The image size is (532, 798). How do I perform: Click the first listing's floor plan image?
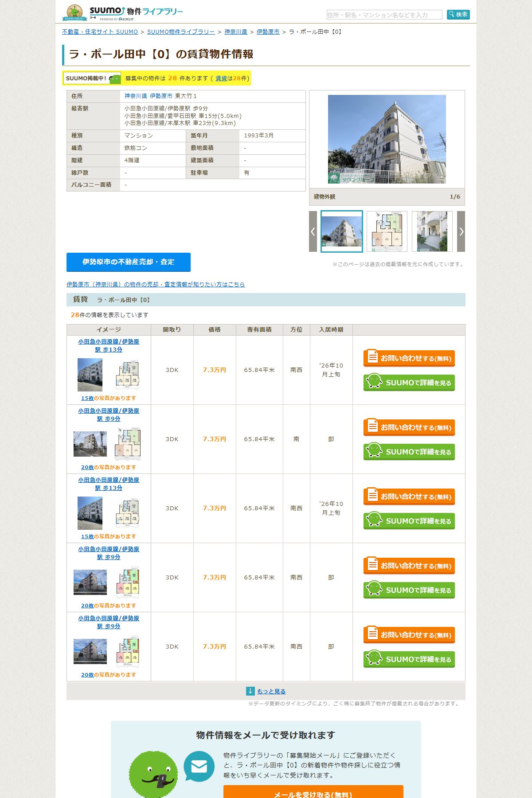point(128,375)
